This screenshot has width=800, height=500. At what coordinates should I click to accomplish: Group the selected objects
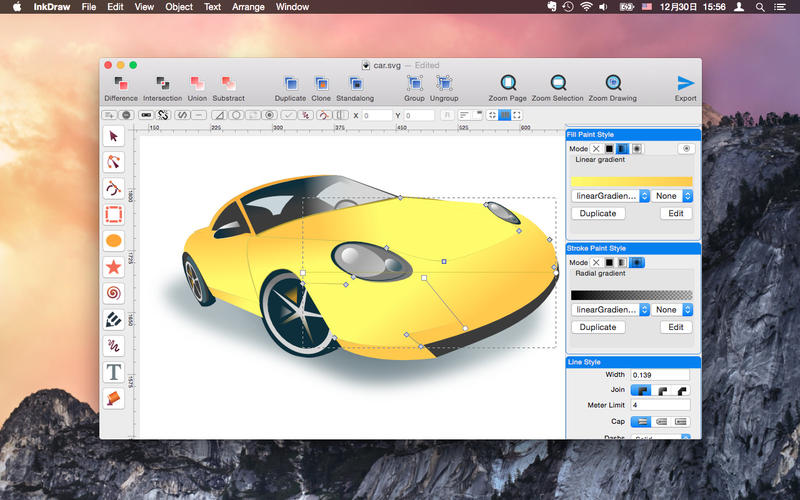(414, 84)
